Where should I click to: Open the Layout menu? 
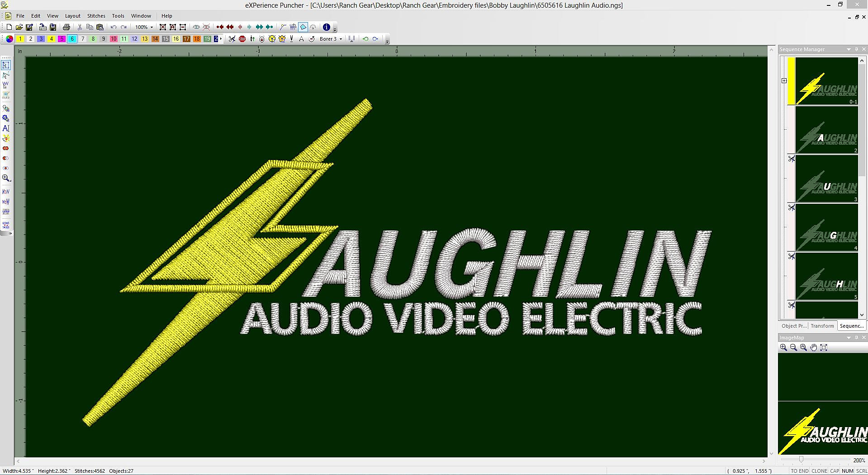[72, 16]
